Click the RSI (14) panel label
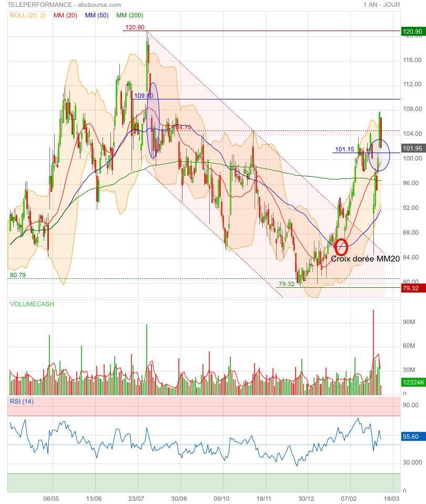This screenshot has width=426, height=504. click(22, 401)
